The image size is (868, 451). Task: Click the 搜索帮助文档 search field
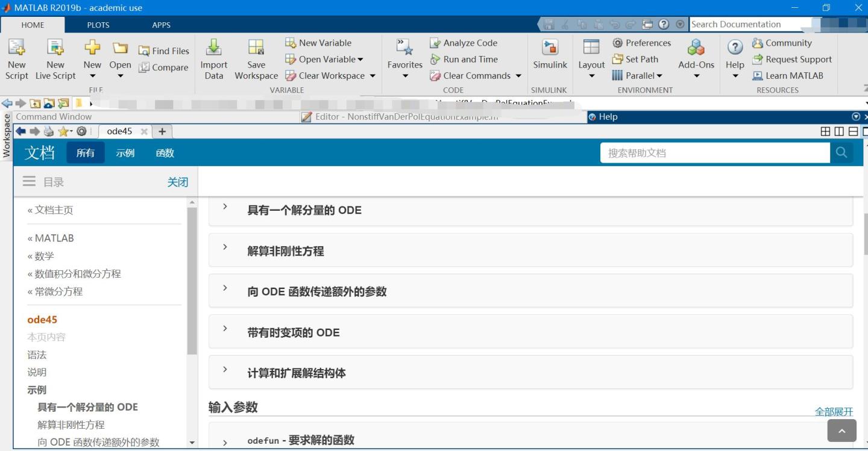(x=715, y=153)
